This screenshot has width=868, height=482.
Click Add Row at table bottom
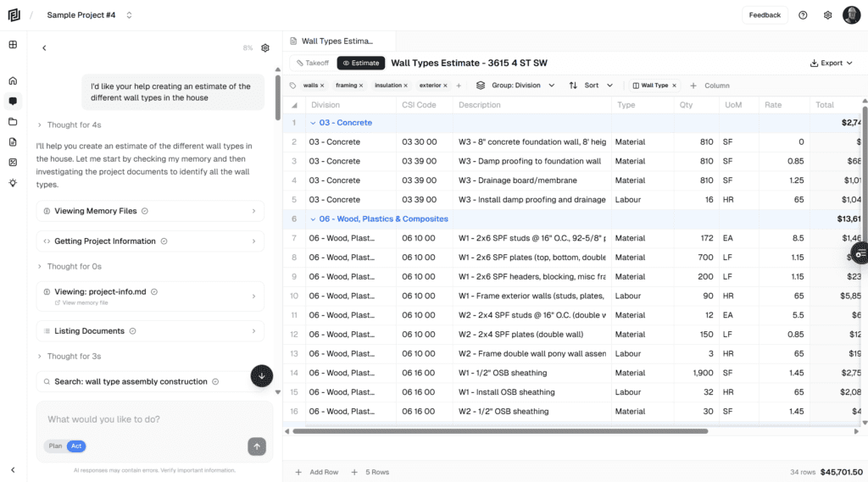coord(317,472)
